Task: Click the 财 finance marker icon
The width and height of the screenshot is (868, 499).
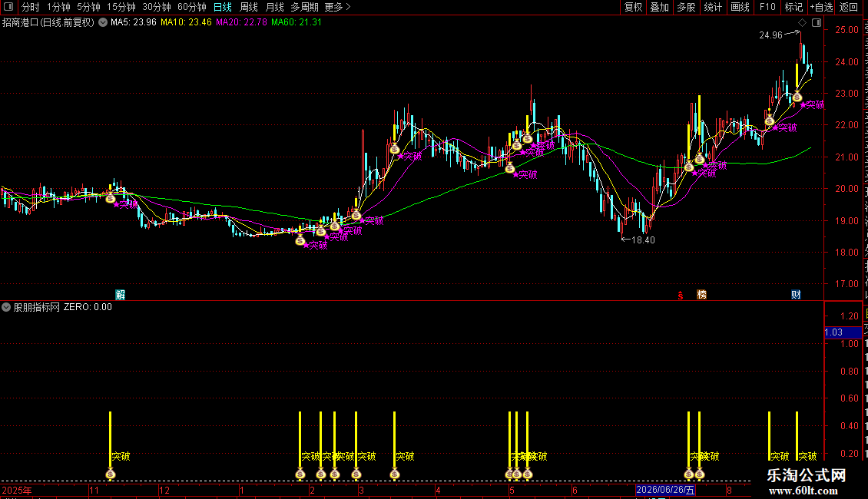Action: [796, 294]
